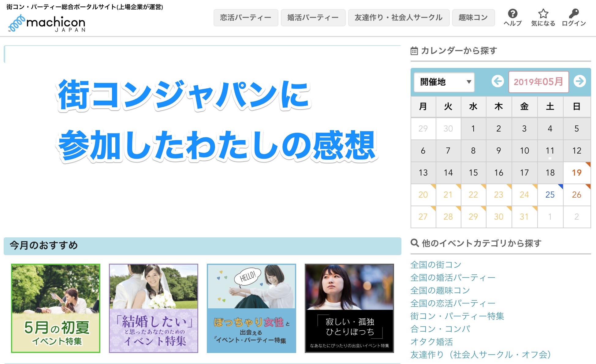Open the 合コン・コンパ link

pyautogui.click(x=440, y=329)
